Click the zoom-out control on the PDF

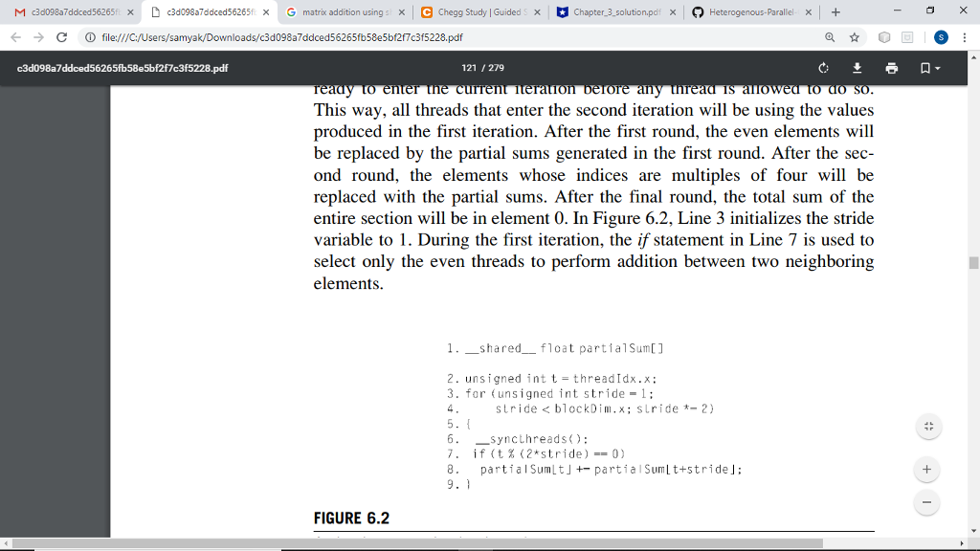click(x=925, y=501)
